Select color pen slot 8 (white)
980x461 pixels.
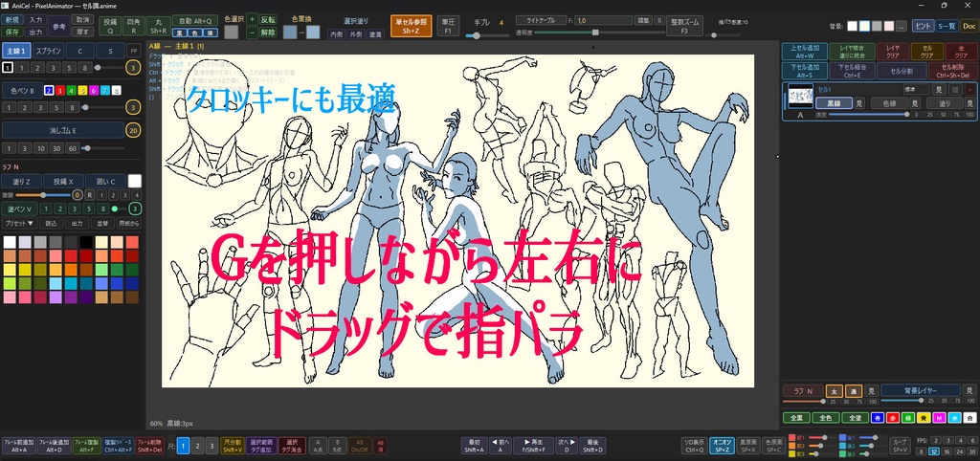pyautogui.click(x=116, y=91)
